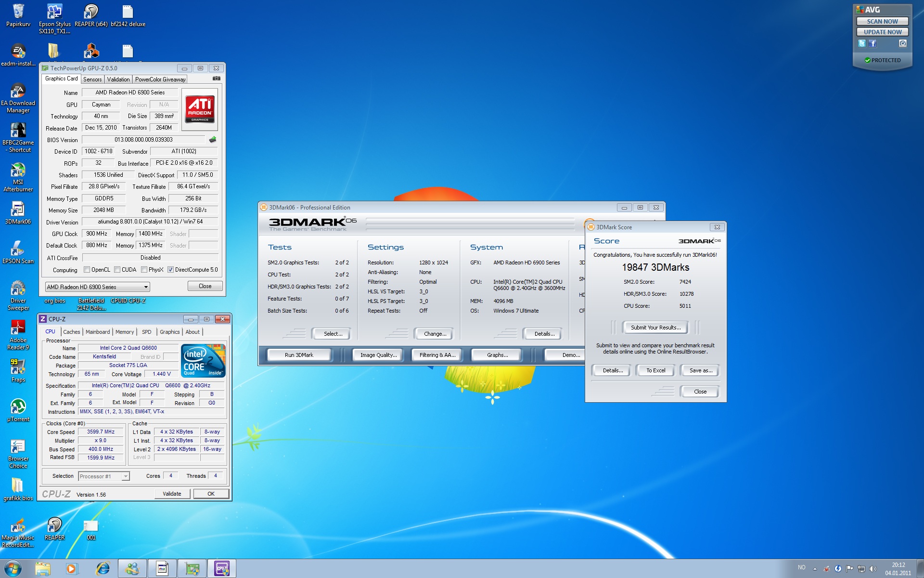
Task: Open Image Quality... in 3DMark06
Action: 378,355
